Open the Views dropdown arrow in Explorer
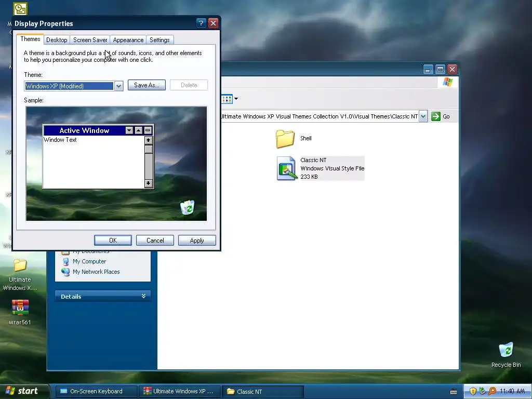Screen dimensions: 532x399 tap(236, 99)
